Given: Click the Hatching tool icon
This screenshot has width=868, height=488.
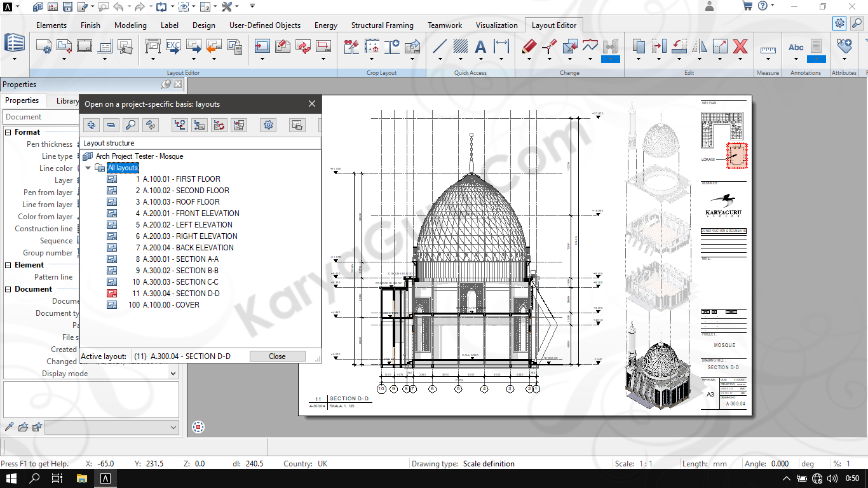Looking at the screenshot, I should pos(461,46).
